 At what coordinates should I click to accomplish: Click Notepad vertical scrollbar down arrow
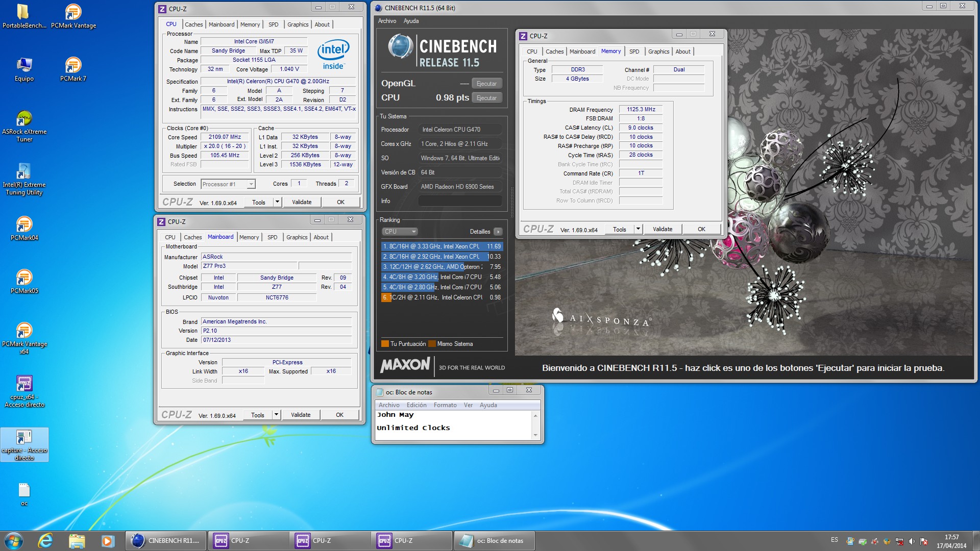point(535,435)
